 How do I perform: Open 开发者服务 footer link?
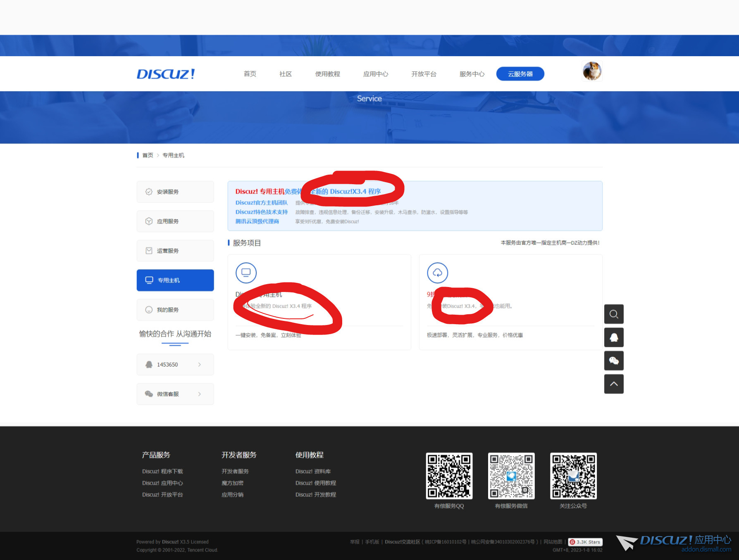[x=235, y=472]
